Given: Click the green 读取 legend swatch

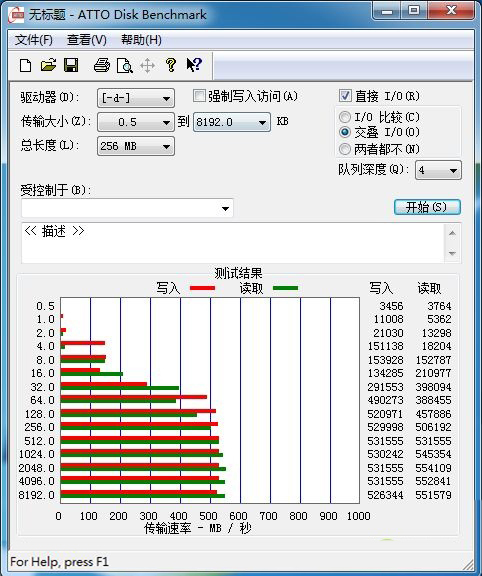Looking at the screenshot, I should tap(285, 288).
